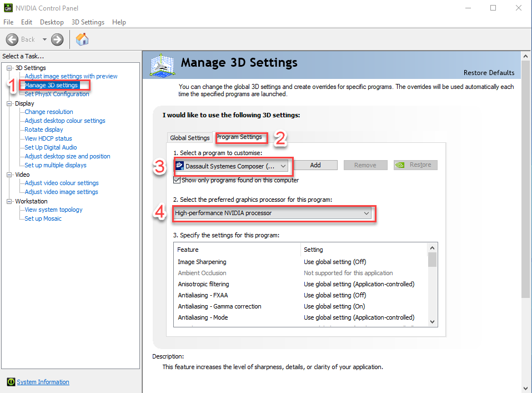Image resolution: width=532 pixels, height=393 pixels.
Task: Open Set Up Digital Audio
Action: [51, 147]
